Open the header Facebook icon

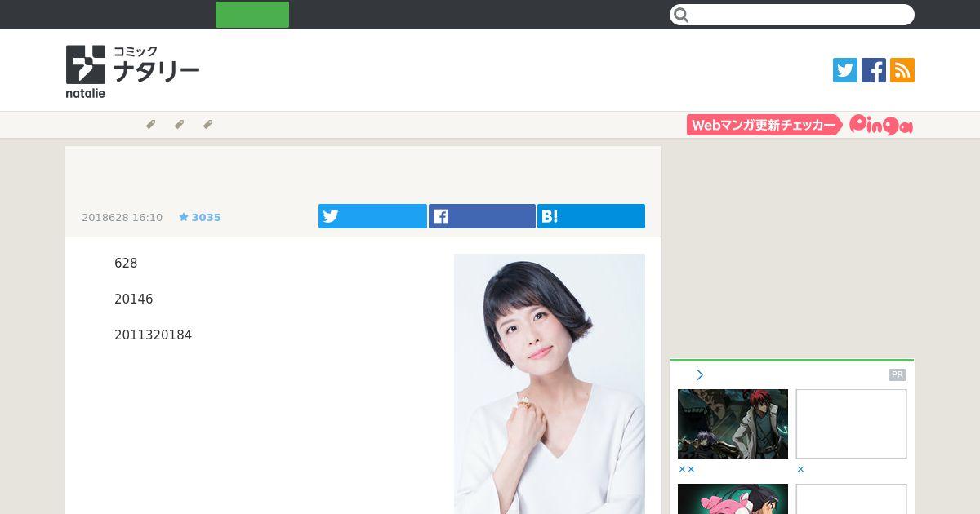pos(874,70)
